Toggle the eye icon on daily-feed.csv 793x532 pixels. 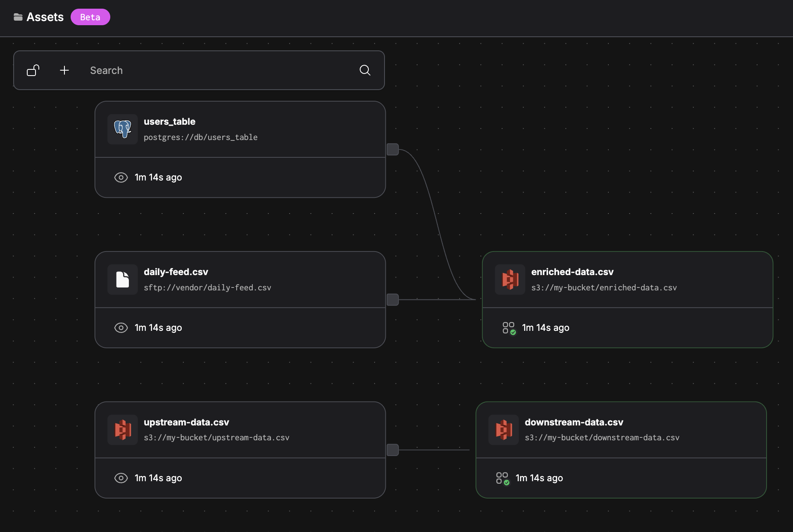(x=121, y=328)
